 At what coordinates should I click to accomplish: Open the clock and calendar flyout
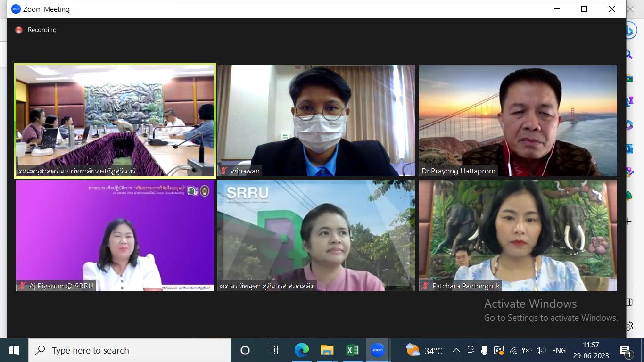click(591, 350)
